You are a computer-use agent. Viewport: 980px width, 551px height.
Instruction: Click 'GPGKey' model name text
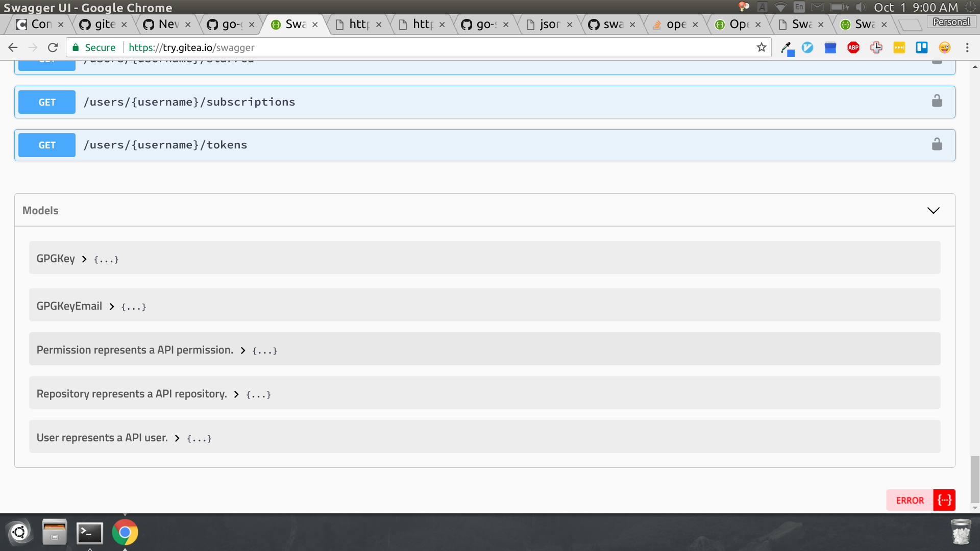(x=56, y=259)
